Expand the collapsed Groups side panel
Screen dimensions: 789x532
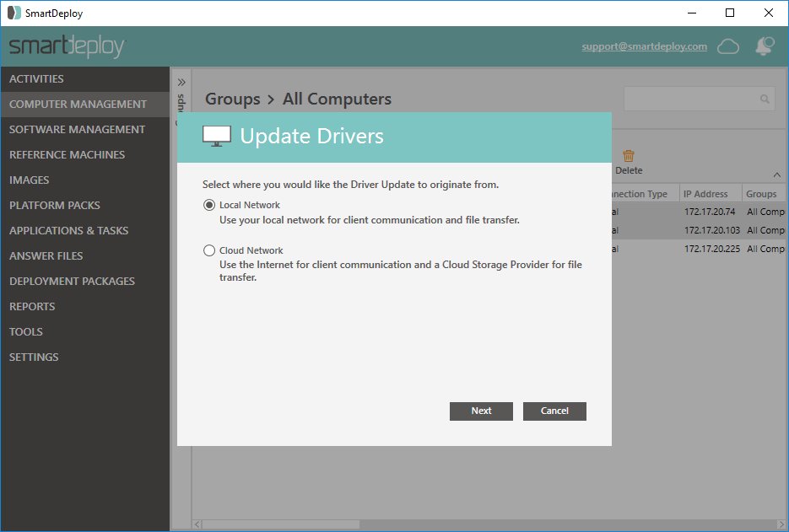point(181,82)
